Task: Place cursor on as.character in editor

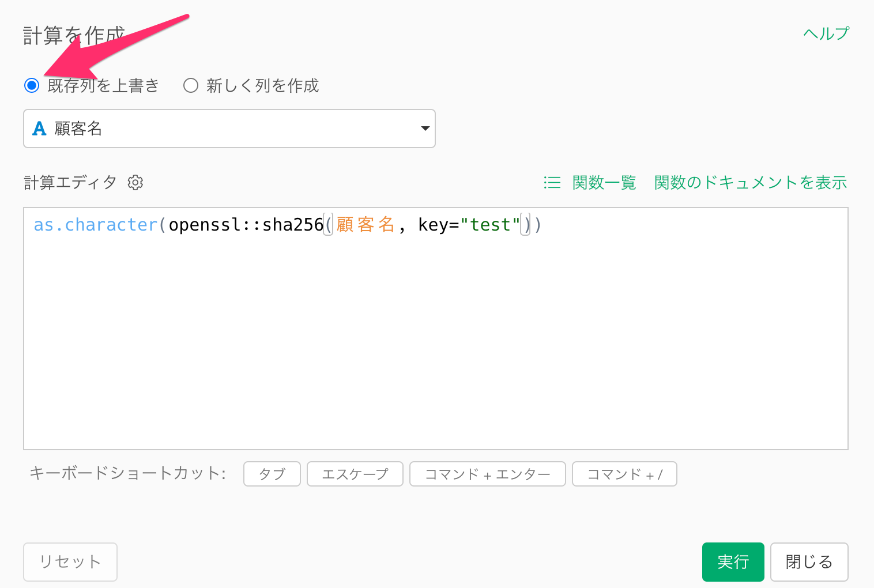Action: pos(95,225)
